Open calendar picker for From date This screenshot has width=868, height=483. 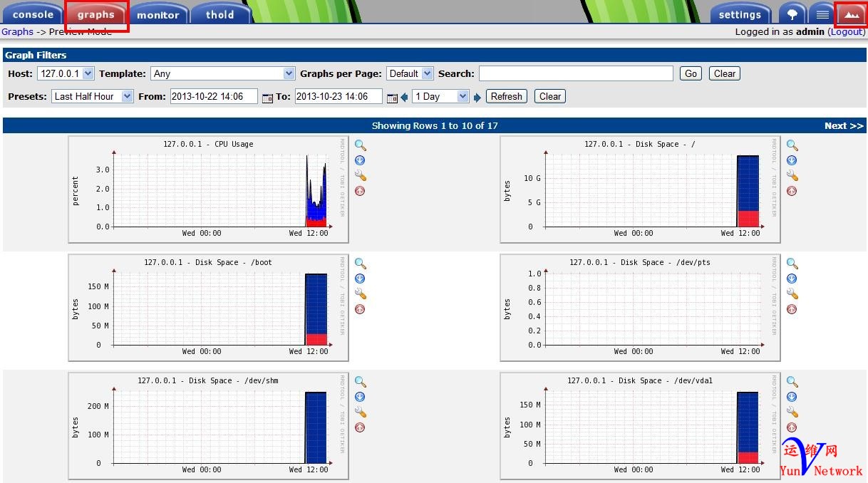coord(267,98)
